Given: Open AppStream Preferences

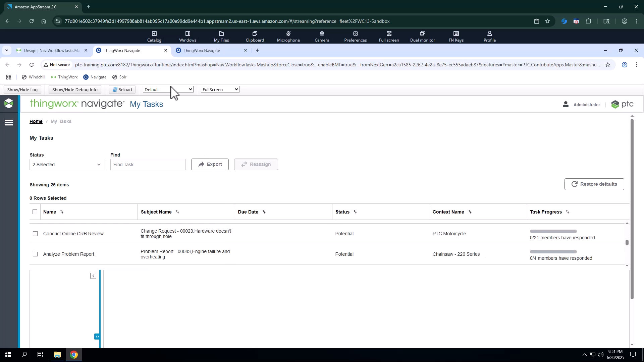Looking at the screenshot, I should coord(355,36).
